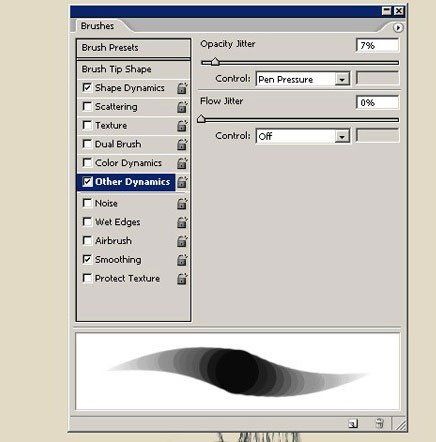Screen dimensions: 436x442
Task: Open the Brushes palette flyout menu arrow
Action: coord(398,28)
